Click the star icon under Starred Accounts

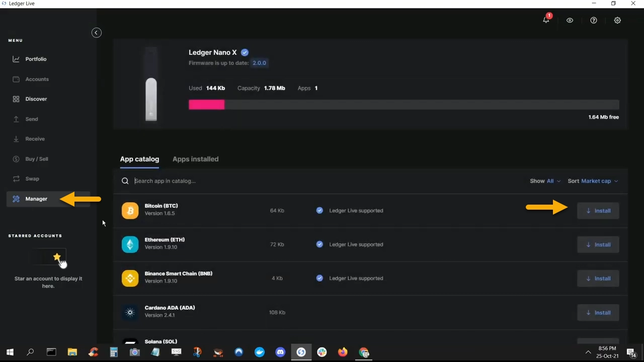pos(57,257)
